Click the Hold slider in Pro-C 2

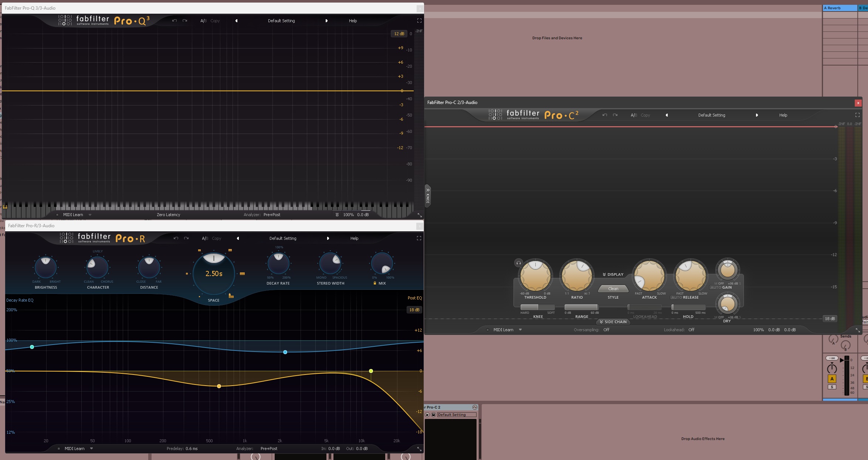click(x=688, y=307)
